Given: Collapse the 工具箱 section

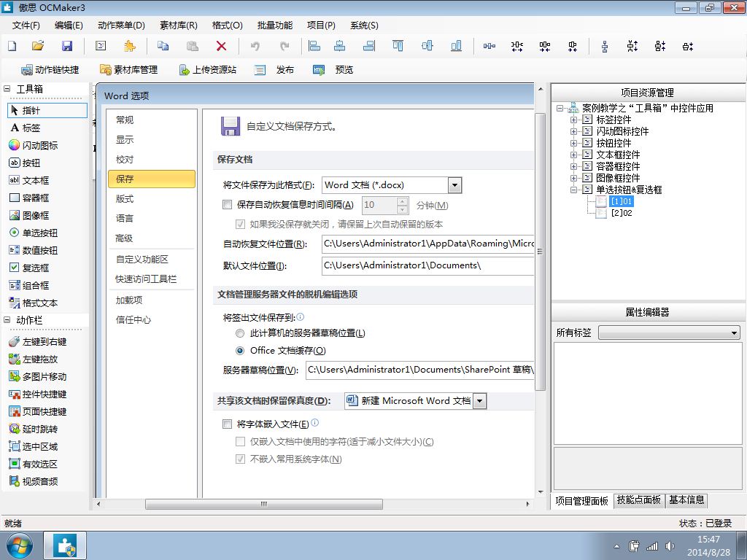Looking at the screenshot, I should (x=7, y=88).
